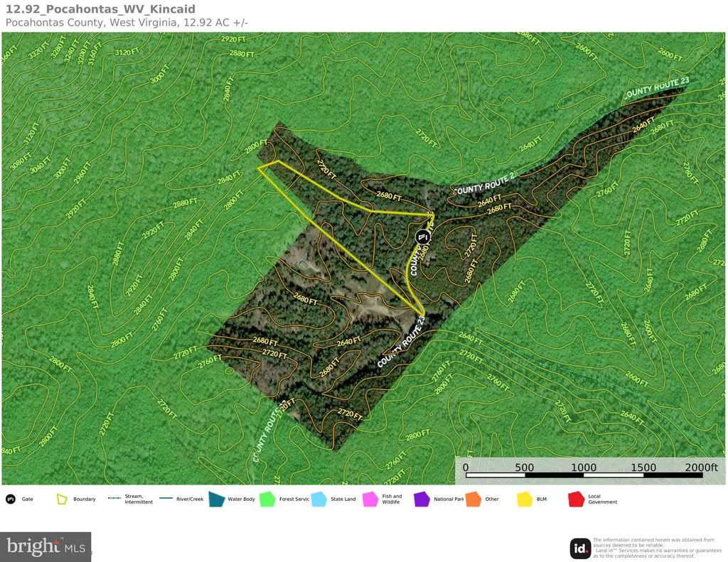Select the Water Body legend swatch
728x562 pixels.
(x=216, y=499)
